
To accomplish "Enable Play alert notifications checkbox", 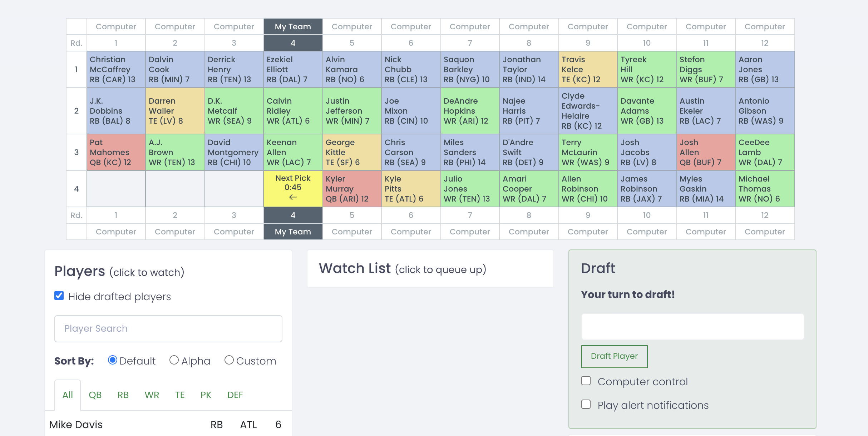I will pos(586,404).
